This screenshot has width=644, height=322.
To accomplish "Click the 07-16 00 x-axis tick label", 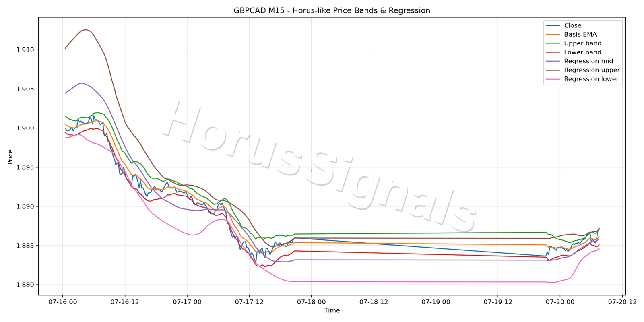I will 62,302.
